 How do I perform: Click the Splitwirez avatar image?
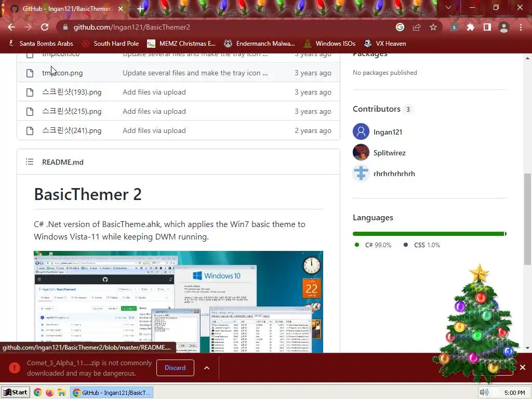pos(361,152)
